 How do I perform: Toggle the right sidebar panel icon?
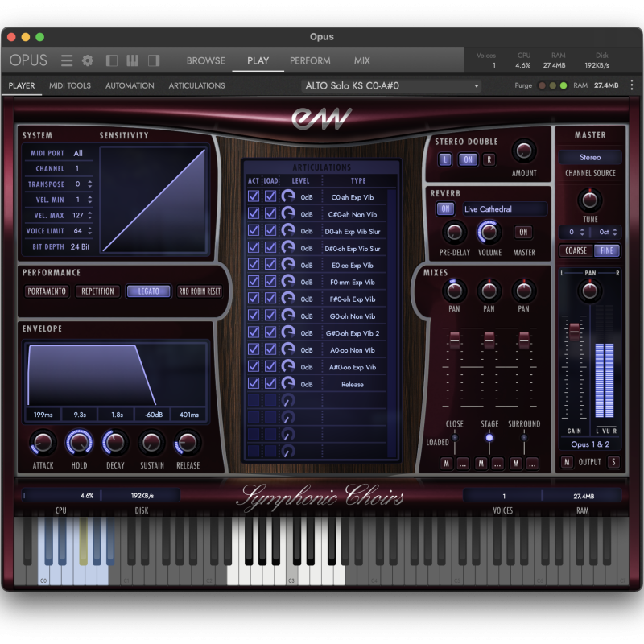click(x=154, y=61)
